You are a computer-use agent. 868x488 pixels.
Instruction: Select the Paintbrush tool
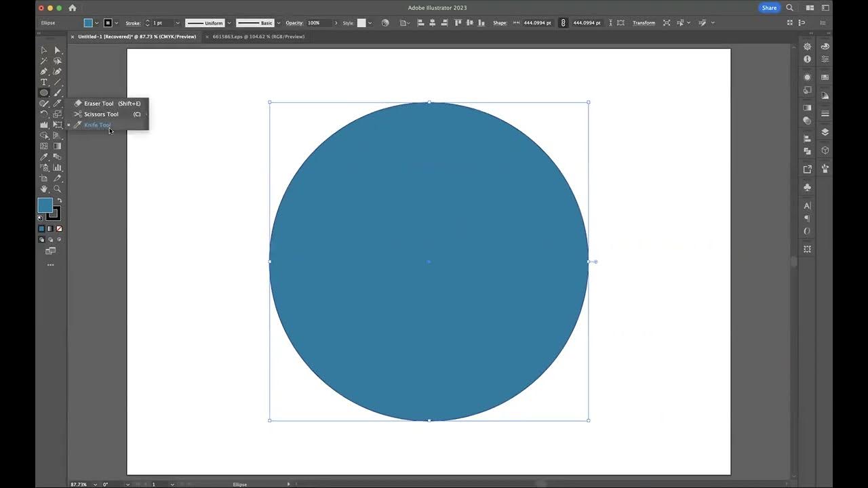[57, 93]
